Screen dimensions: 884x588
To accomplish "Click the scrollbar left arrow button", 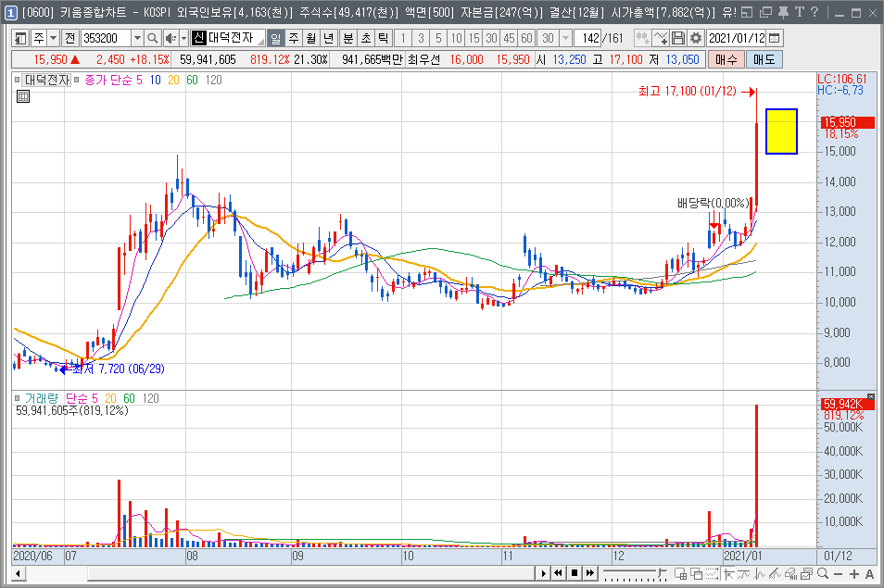I will pyautogui.click(x=18, y=573).
